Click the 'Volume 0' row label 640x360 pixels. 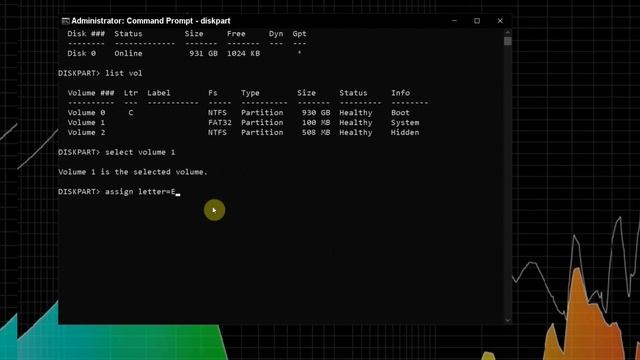pos(86,113)
